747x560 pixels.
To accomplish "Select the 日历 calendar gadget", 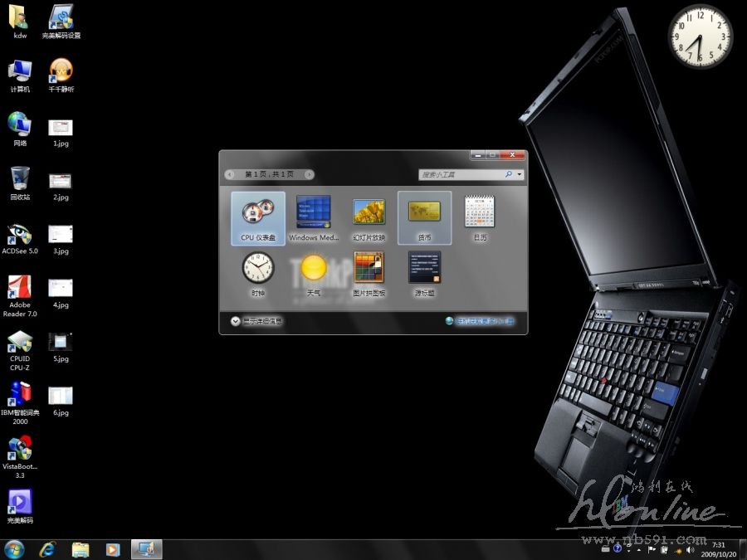I will pyautogui.click(x=480, y=218).
